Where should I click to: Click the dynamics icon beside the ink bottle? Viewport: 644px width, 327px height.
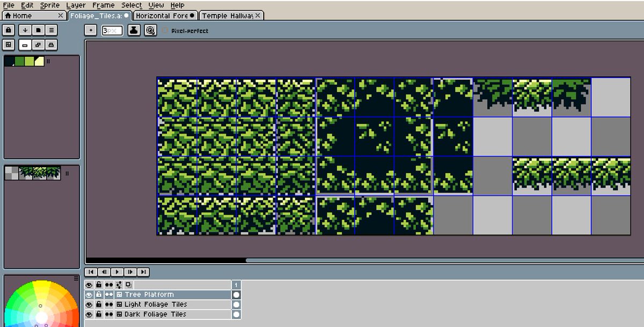point(150,31)
